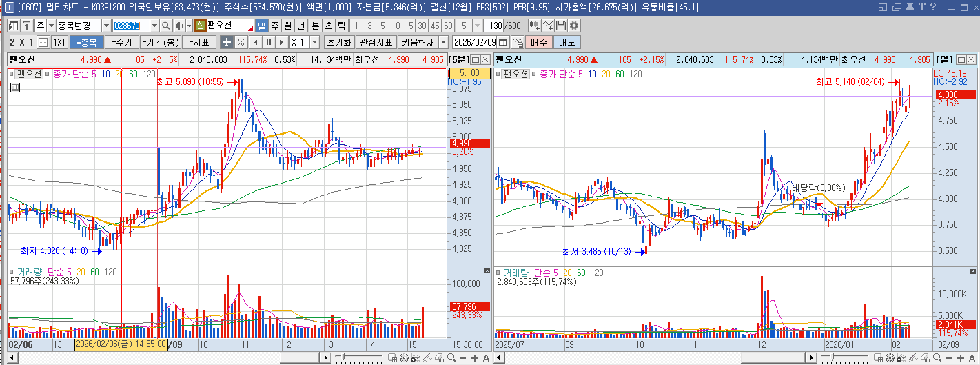Screen dimensions: 980x365
Task: Click the right chart bottom zoom slider
Action: 846,357
